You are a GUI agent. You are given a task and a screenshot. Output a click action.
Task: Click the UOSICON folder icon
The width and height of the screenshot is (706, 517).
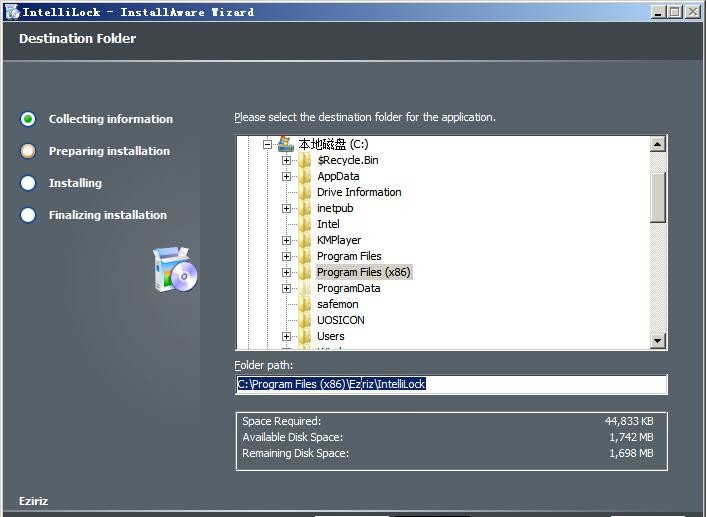305,320
